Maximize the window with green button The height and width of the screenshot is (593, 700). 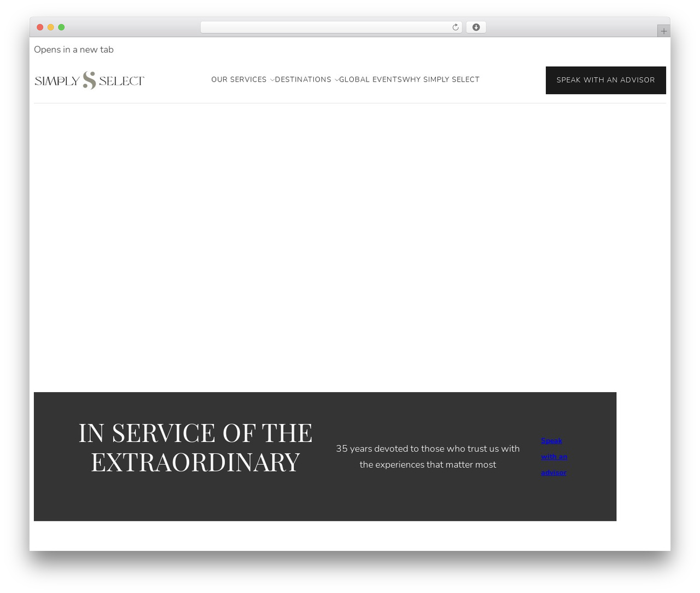(x=61, y=27)
